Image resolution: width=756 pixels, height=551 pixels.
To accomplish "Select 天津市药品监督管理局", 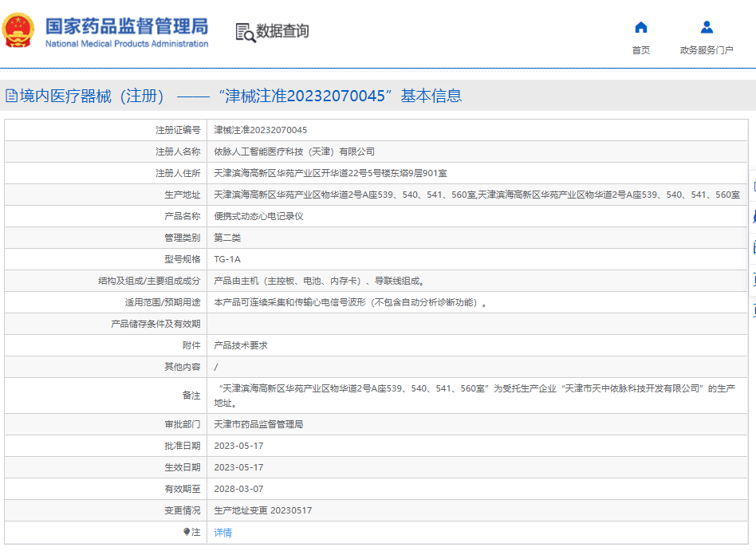I will click(x=258, y=424).
